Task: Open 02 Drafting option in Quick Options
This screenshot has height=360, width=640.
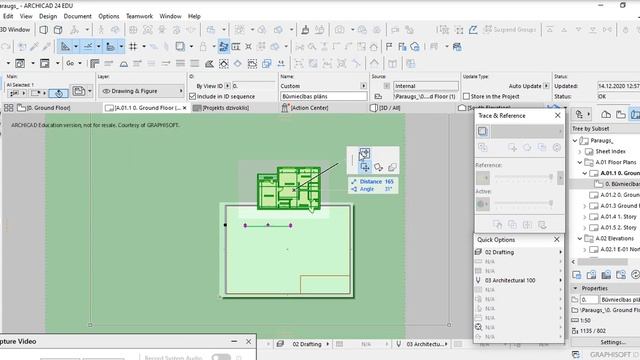Action: (x=519, y=252)
